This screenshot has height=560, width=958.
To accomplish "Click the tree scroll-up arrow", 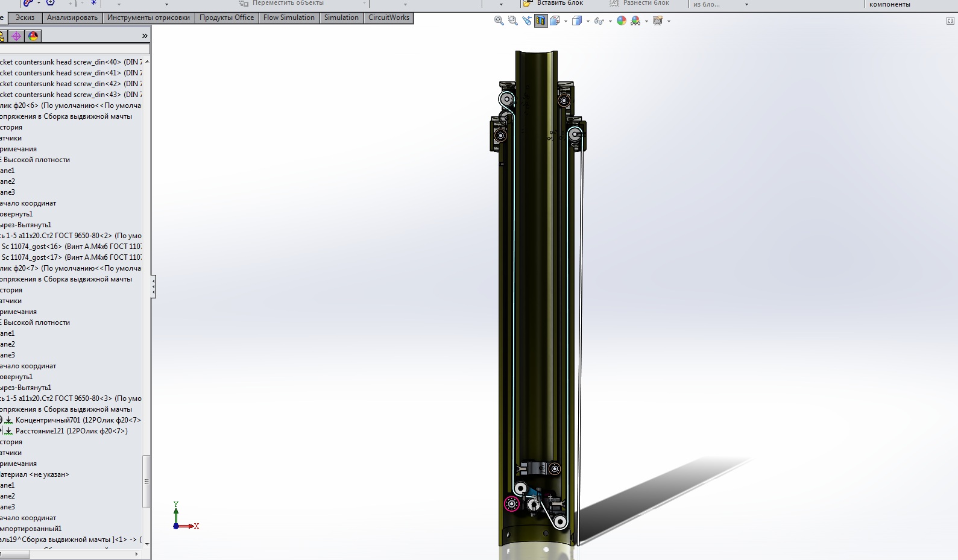I will click(147, 61).
